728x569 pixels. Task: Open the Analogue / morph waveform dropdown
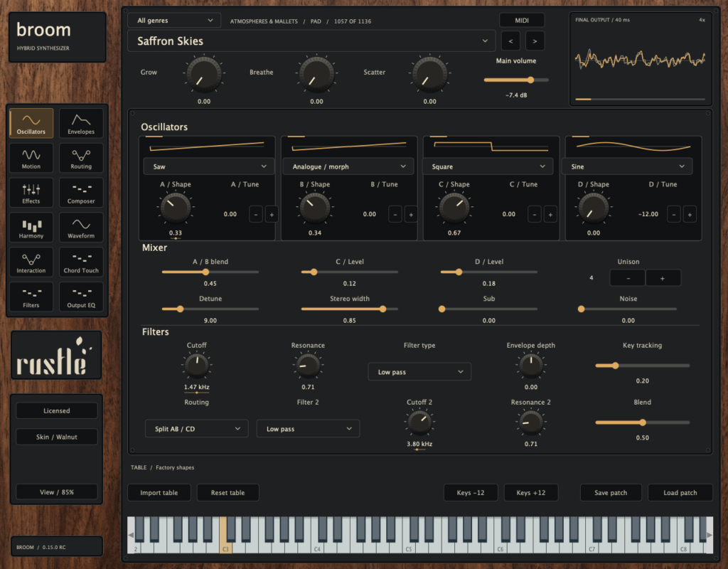(x=348, y=166)
